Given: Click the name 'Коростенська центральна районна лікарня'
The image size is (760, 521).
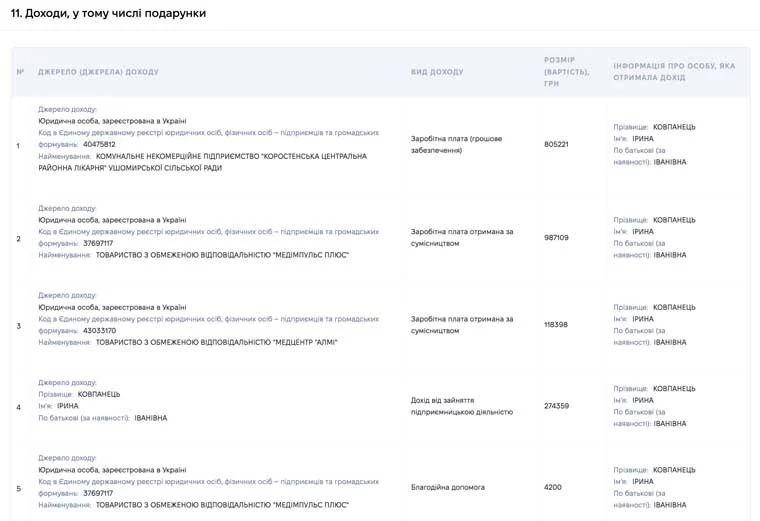Looking at the screenshot, I should 203,162.
